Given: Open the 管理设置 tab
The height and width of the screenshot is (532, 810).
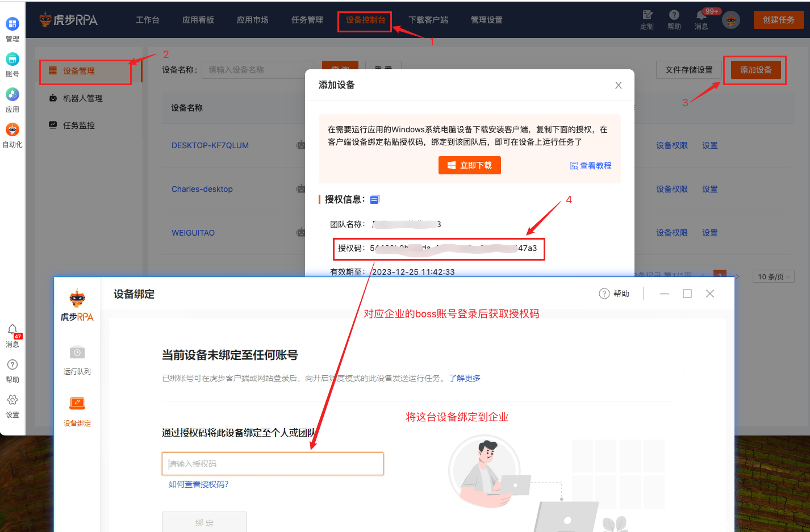Looking at the screenshot, I should tap(487, 20).
